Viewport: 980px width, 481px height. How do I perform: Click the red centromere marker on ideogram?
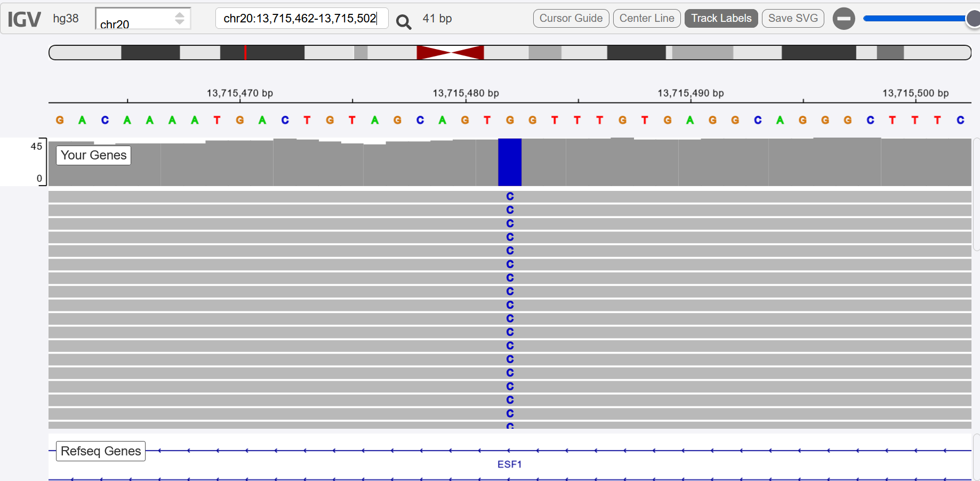point(451,52)
